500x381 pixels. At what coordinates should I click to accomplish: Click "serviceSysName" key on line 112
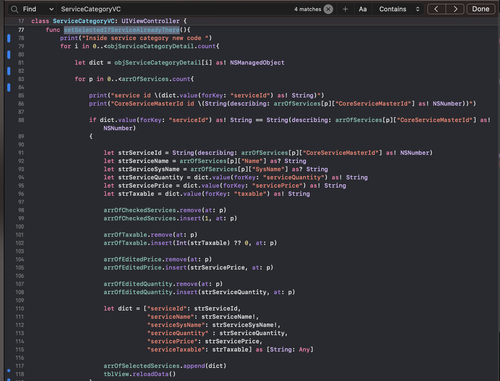176,325
